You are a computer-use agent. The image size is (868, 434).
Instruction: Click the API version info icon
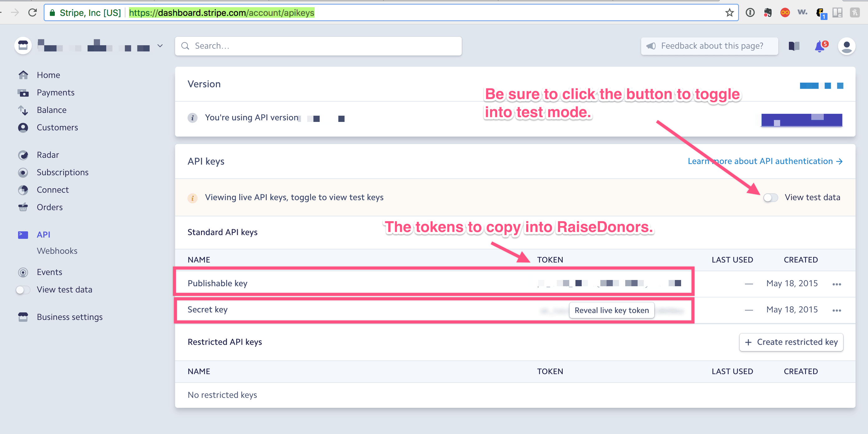point(193,118)
